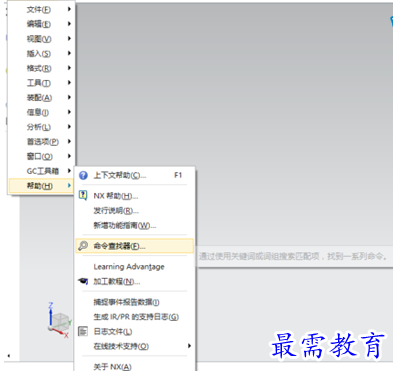Click the NX help book icon

point(83,195)
